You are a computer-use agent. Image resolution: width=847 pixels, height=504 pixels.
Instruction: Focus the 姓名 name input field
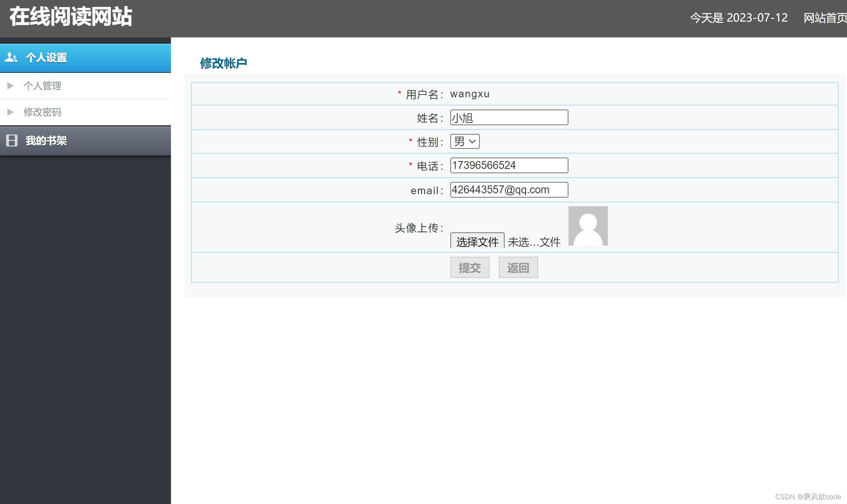pyautogui.click(x=509, y=118)
